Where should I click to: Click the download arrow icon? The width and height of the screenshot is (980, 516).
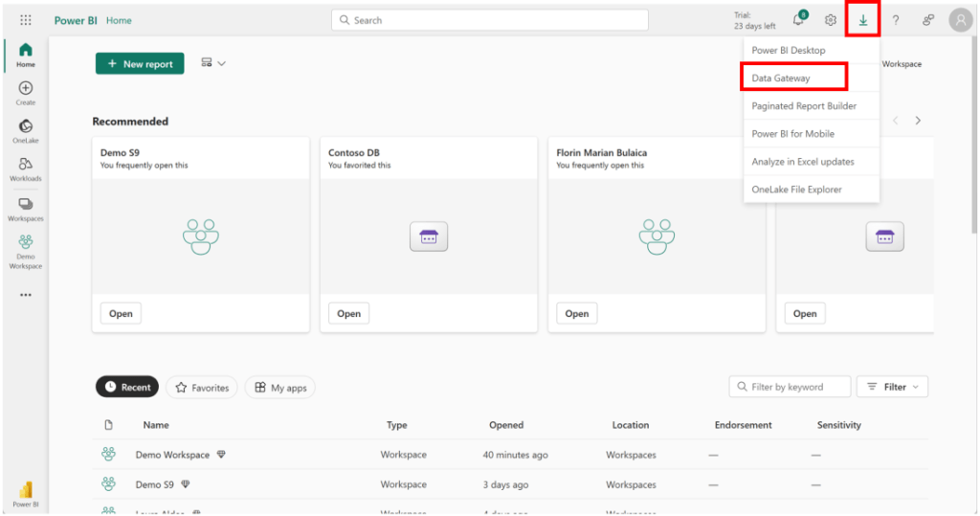(x=862, y=20)
